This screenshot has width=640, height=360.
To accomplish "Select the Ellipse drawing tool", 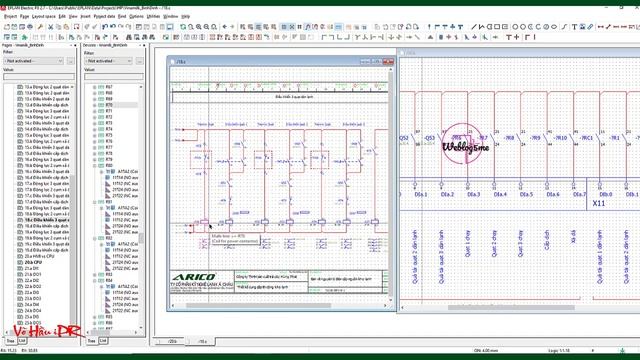I will (554, 27).
